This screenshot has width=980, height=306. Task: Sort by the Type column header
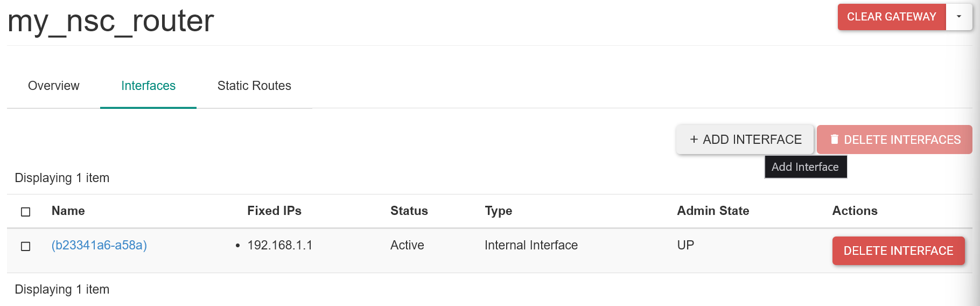[x=498, y=211]
